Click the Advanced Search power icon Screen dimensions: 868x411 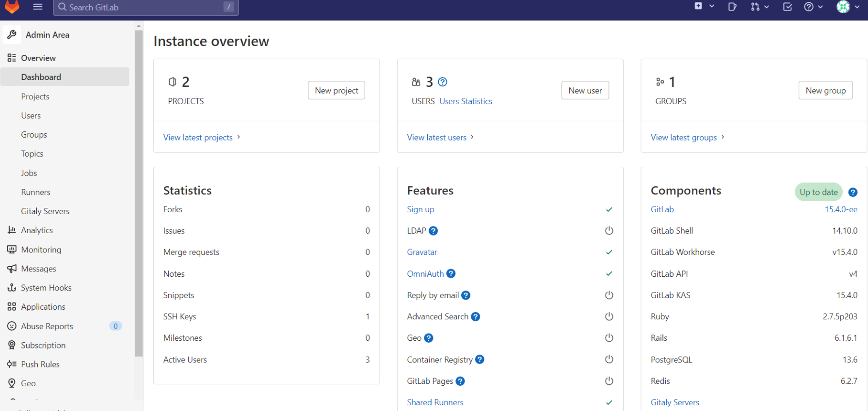(x=609, y=316)
